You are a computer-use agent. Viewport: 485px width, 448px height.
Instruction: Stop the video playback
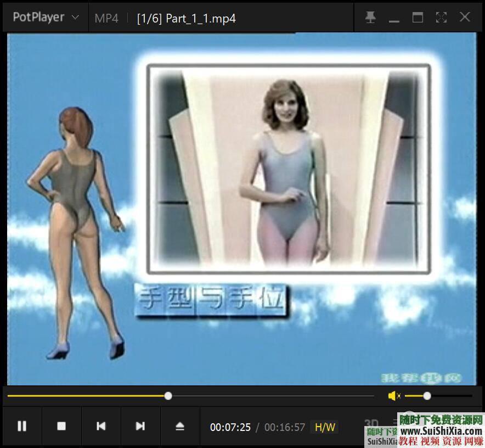pos(62,426)
